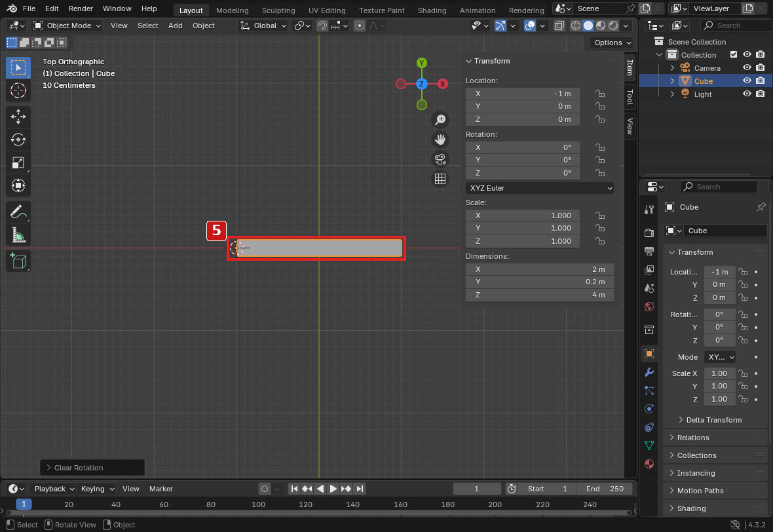Open the Object Mode dropdown
Viewport: 773px width, 532px height.
pos(67,26)
